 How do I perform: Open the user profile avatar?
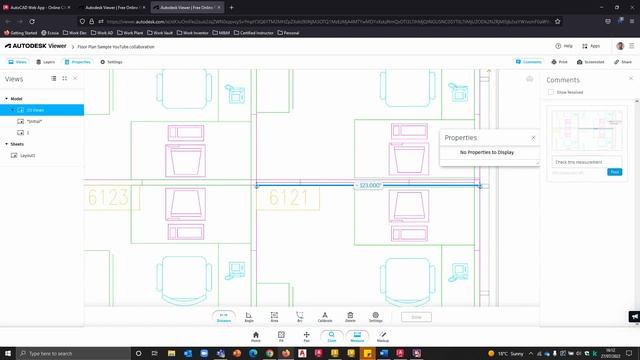[x=620, y=46]
